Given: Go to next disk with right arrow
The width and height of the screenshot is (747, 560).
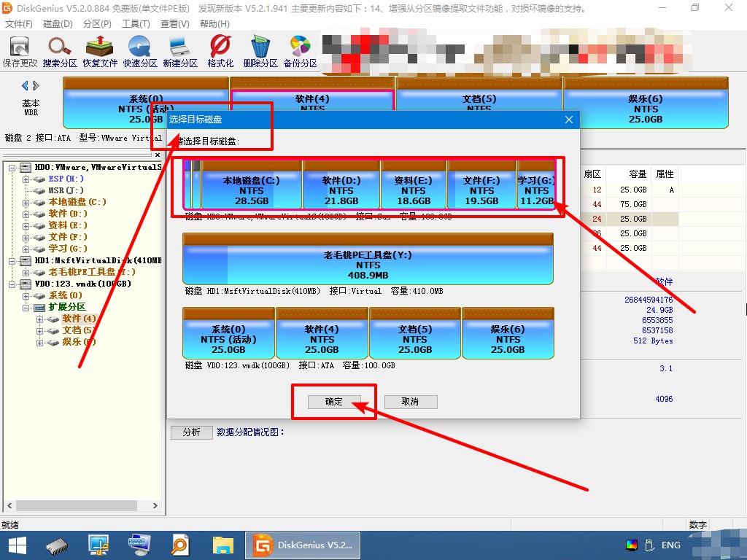Looking at the screenshot, I should coord(36,86).
